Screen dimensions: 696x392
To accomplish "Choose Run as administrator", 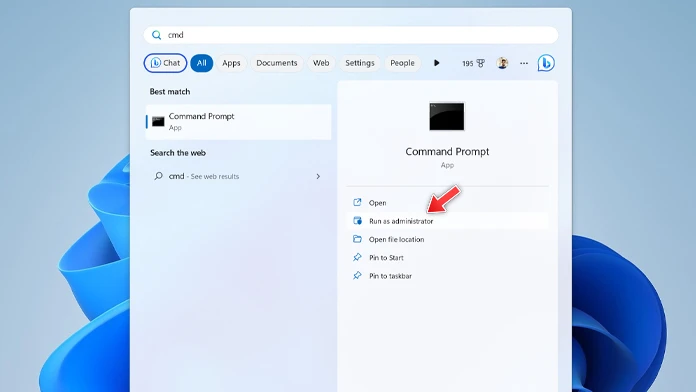I will [x=447, y=221].
